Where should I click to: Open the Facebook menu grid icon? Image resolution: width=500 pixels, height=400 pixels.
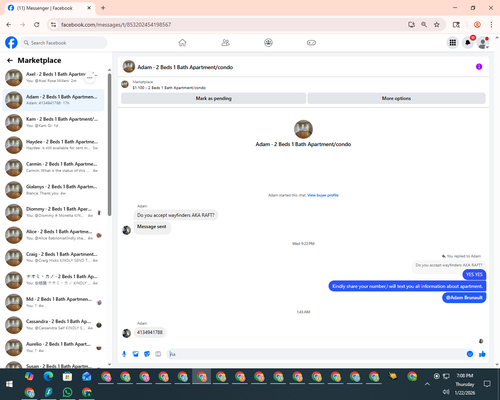pos(452,43)
